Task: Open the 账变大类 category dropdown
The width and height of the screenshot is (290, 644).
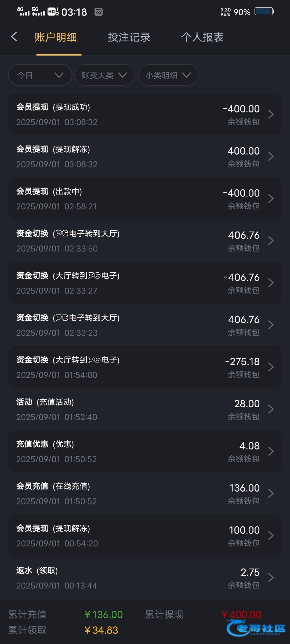Action: pos(104,75)
